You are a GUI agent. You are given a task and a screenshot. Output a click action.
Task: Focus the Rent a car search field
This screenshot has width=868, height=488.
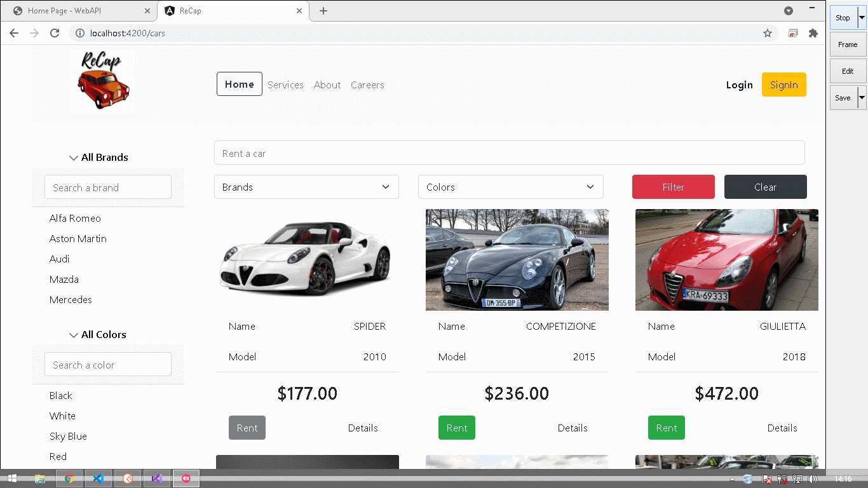click(510, 152)
